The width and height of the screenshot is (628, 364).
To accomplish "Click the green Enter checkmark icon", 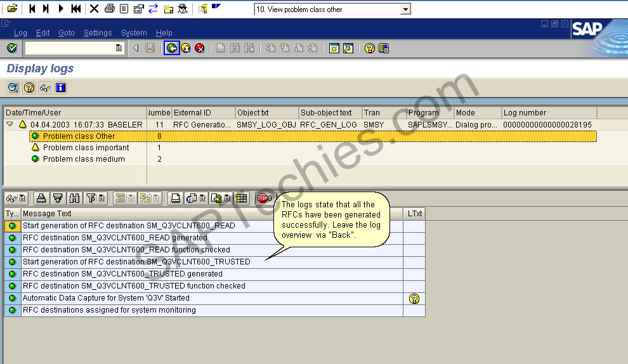I will [x=12, y=48].
